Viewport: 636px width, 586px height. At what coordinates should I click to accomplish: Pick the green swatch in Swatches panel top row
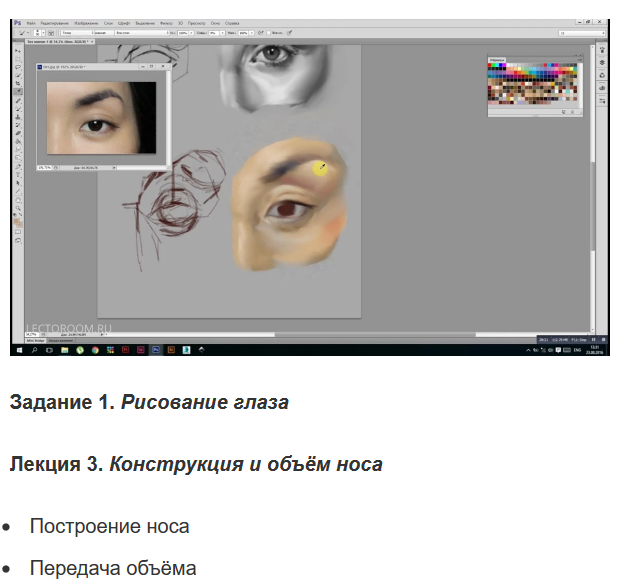click(494, 65)
